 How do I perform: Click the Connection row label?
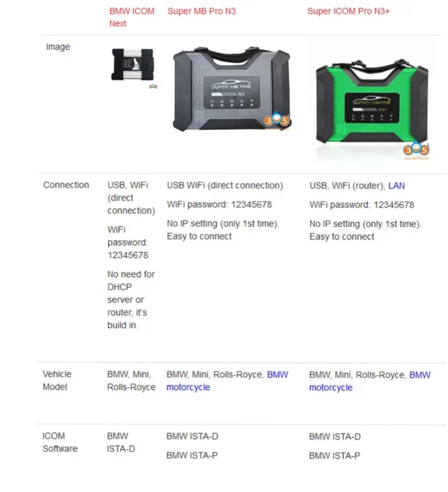pyautogui.click(x=66, y=185)
